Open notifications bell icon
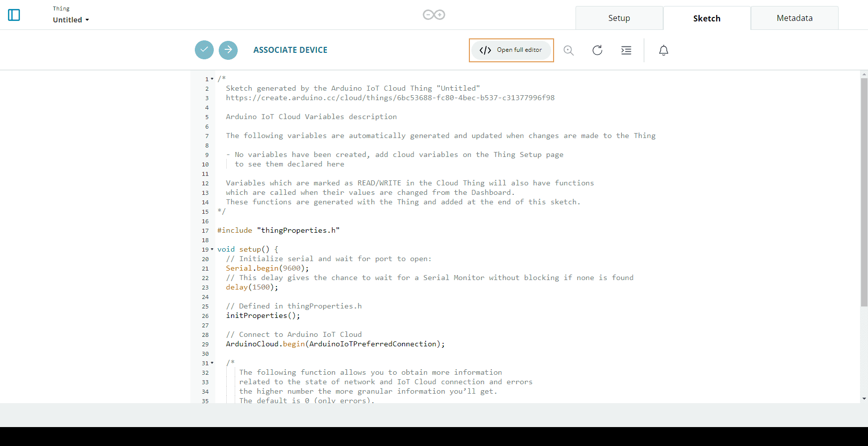 pyautogui.click(x=664, y=50)
